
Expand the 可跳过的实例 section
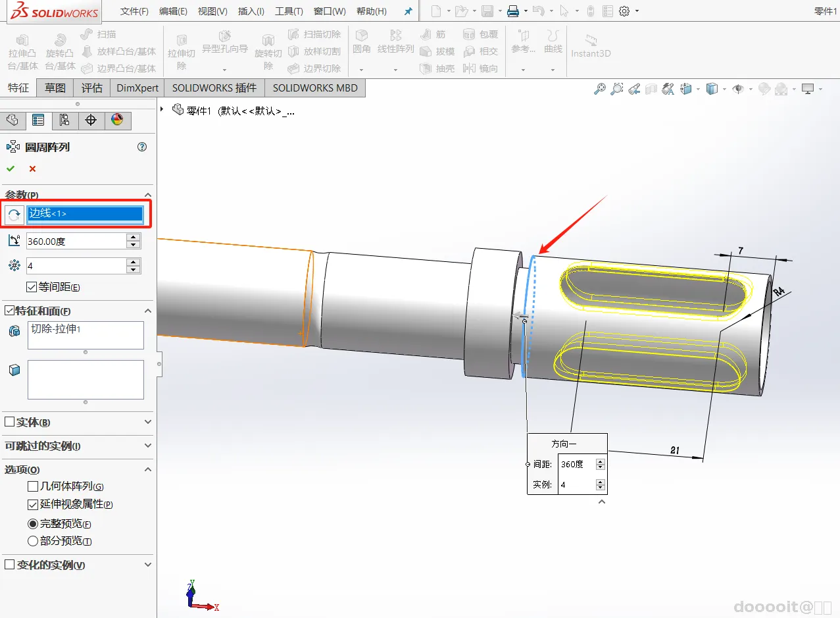coord(147,446)
